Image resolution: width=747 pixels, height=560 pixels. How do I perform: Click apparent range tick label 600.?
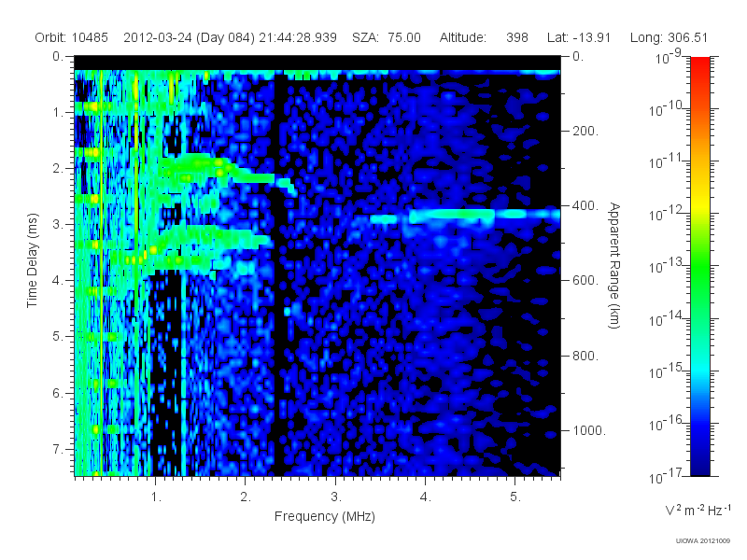[585, 281]
